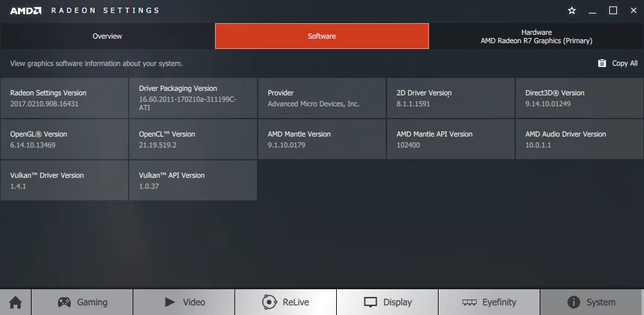
Task: Select the OpenGL Version tile
Action: 64,139
